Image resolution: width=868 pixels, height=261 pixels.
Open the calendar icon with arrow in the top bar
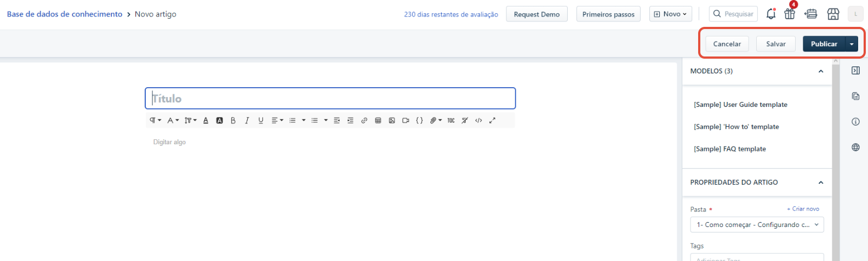pyautogui.click(x=811, y=14)
